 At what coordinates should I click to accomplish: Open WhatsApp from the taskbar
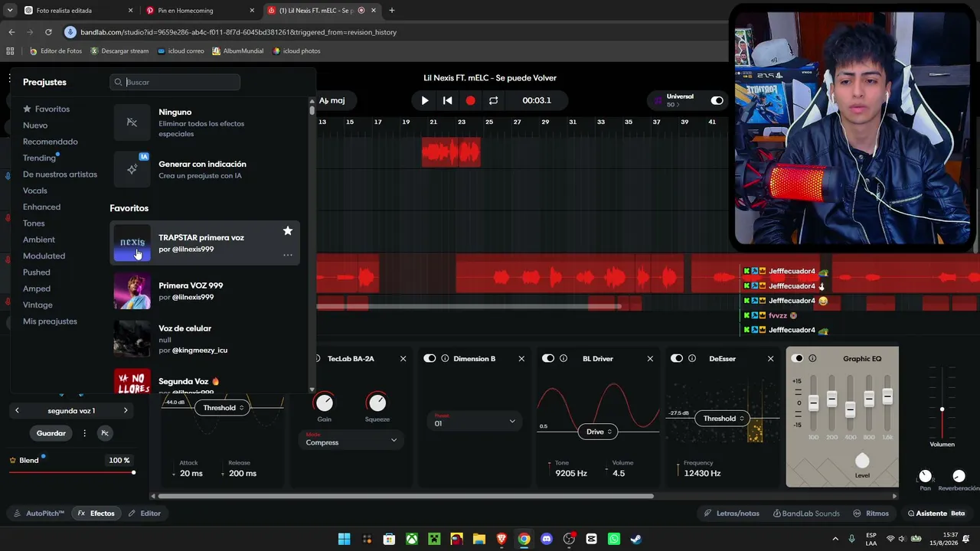tap(613, 539)
